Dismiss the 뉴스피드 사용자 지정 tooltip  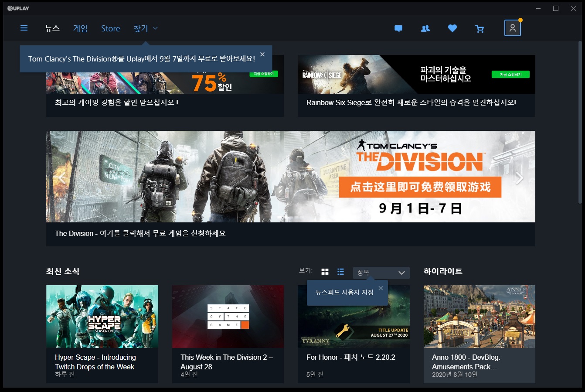click(381, 288)
